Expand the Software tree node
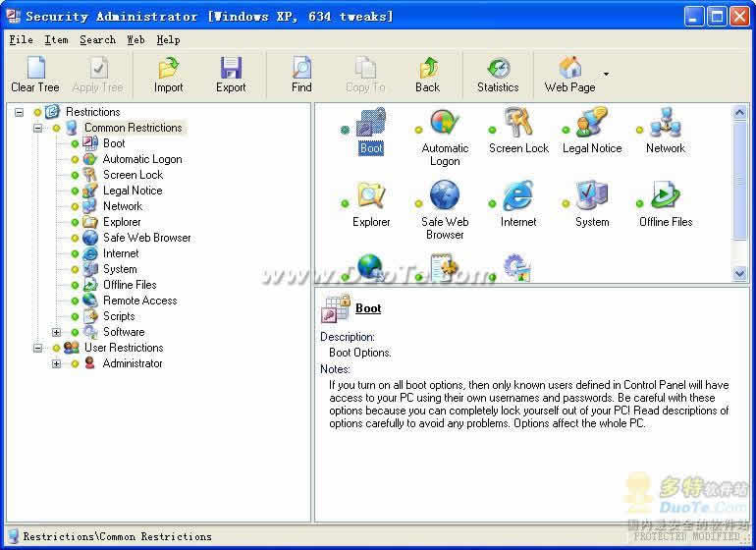 56,332
